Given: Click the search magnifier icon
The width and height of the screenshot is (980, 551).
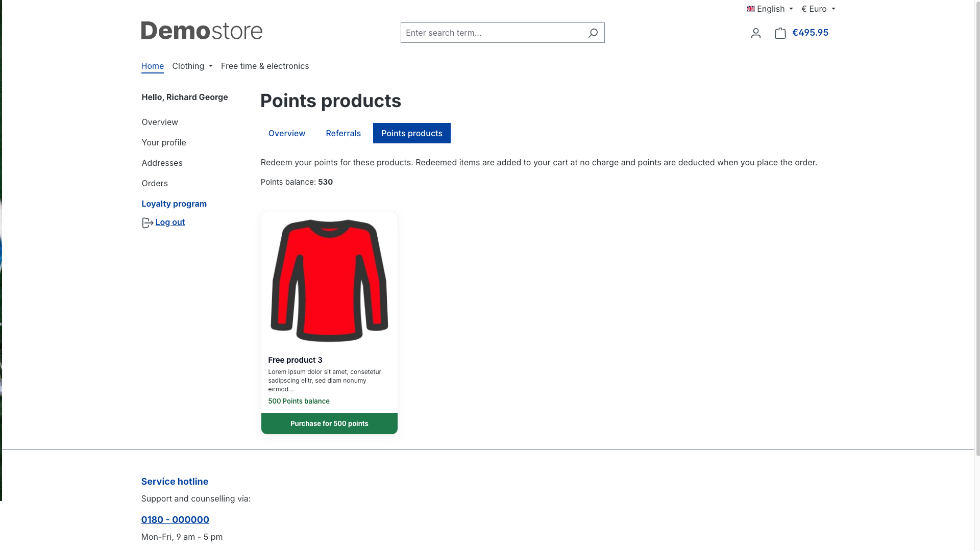Looking at the screenshot, I should click(x=593, y=33).
